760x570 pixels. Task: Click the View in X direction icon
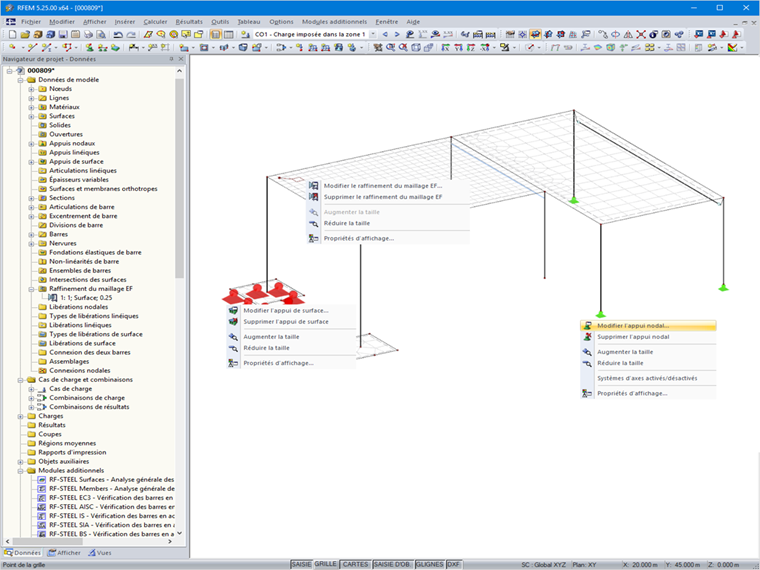pos(445,47)
